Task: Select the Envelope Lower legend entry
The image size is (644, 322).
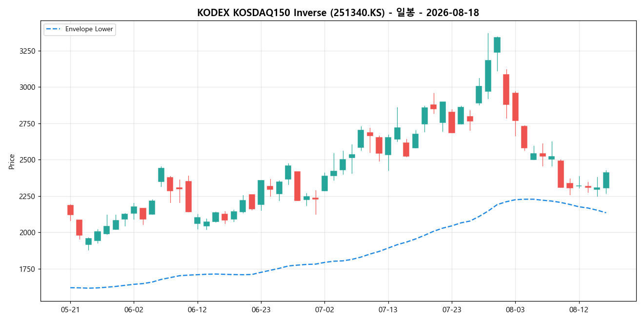Action: (x=80, y=29)
